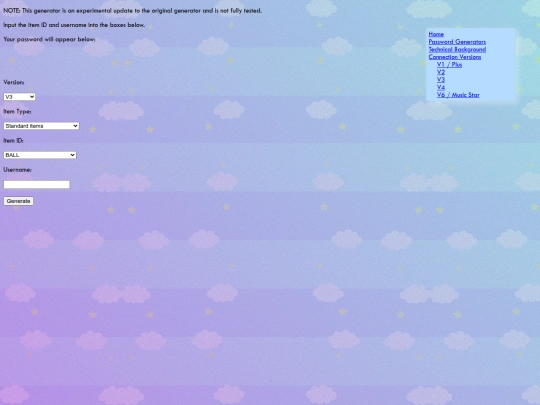Viewport: 540px width, 405px height.
Task: Click the 'Username:' label
Action: coord(17,170)
